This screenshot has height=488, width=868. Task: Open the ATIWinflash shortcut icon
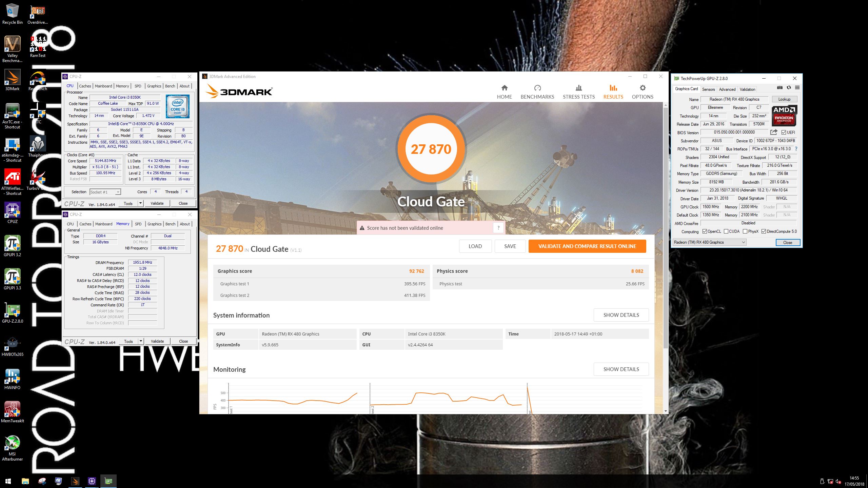[x=13, y=182]
